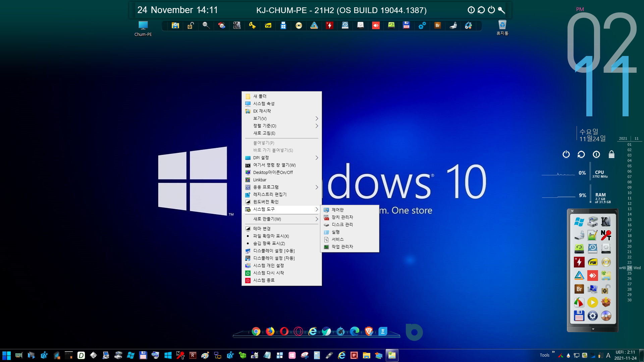Click the reboot icon in right widget
The height and width of the screenshot is (362, 644).
581,154
